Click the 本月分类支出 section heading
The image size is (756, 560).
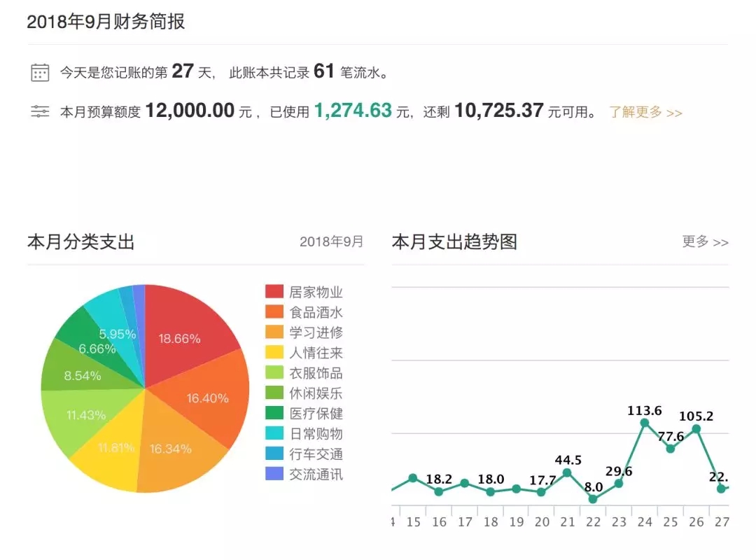tap(81, 241)
